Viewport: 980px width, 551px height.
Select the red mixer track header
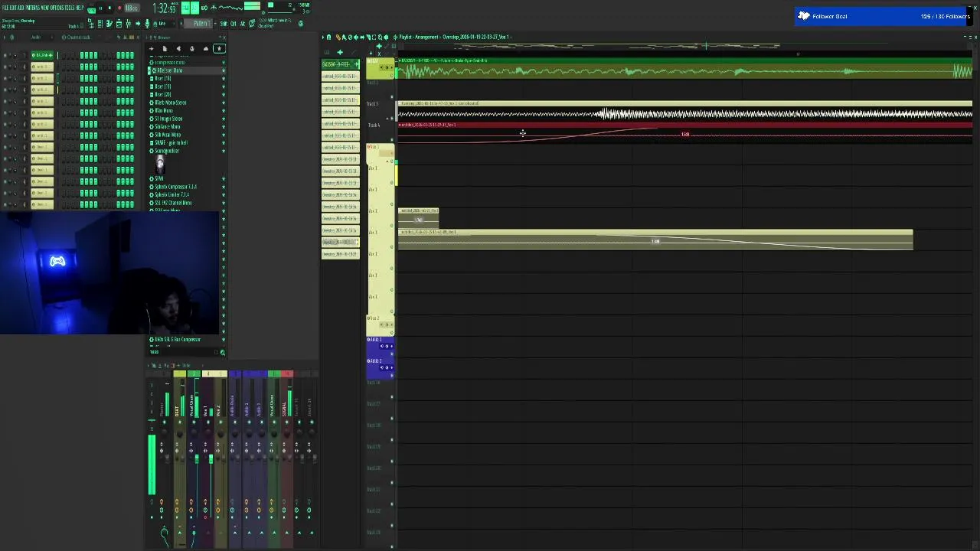288,374
